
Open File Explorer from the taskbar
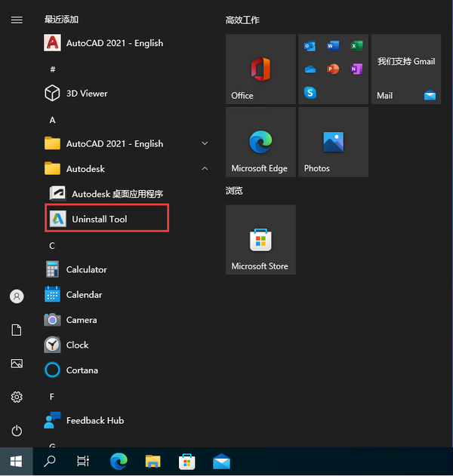tap(153, 462)
